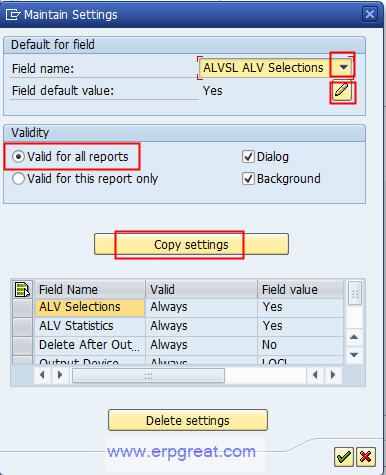
Task: Open the table layout settings icon
Action: (22, 289)
